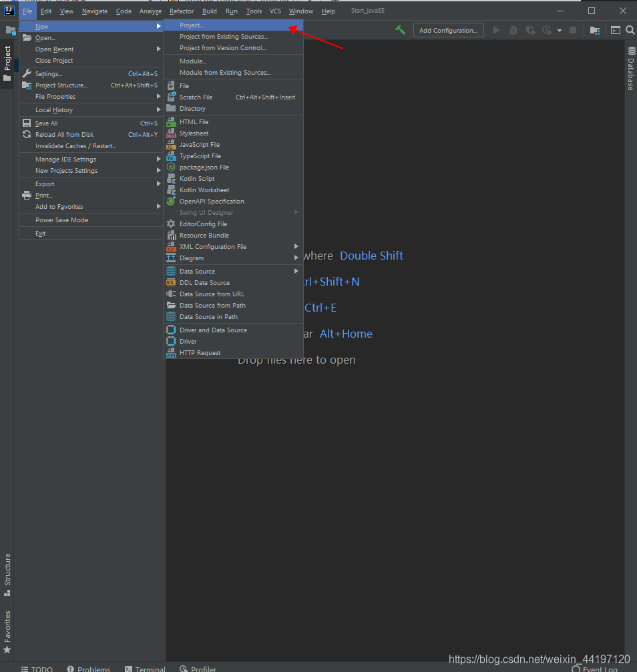Toggle the Structure tool window tab

(x=7, y=574)
